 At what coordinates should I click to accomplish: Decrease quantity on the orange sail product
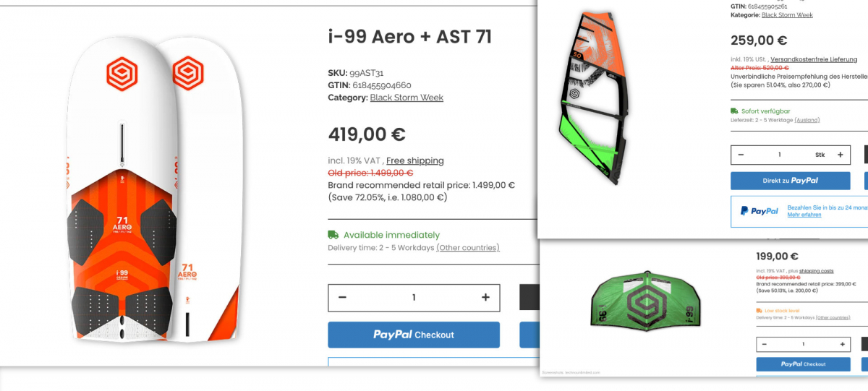point(741,155)
